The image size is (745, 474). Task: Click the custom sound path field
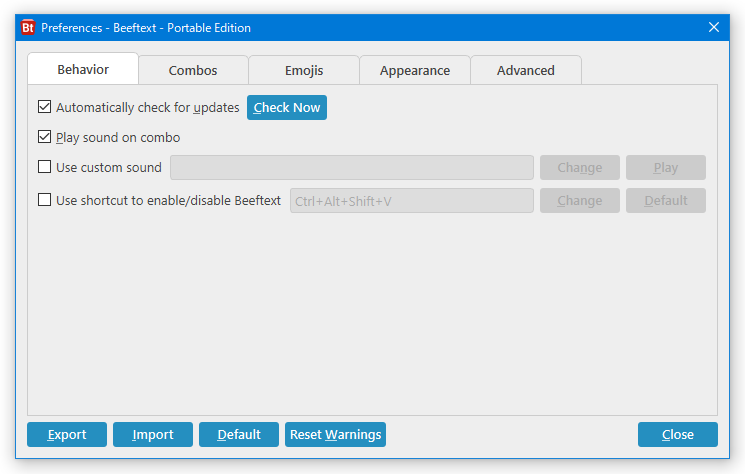tap(352, 167)
